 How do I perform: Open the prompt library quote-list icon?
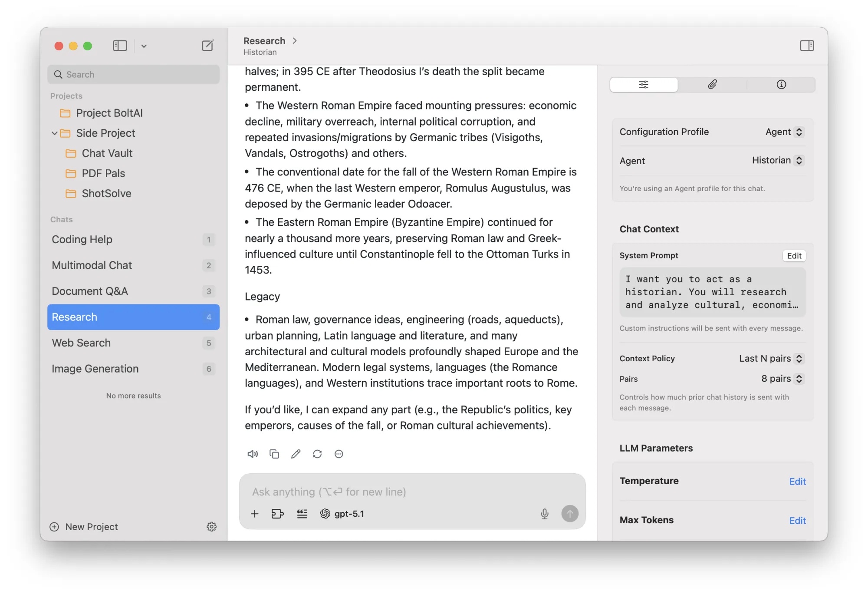tap(302, 514)
